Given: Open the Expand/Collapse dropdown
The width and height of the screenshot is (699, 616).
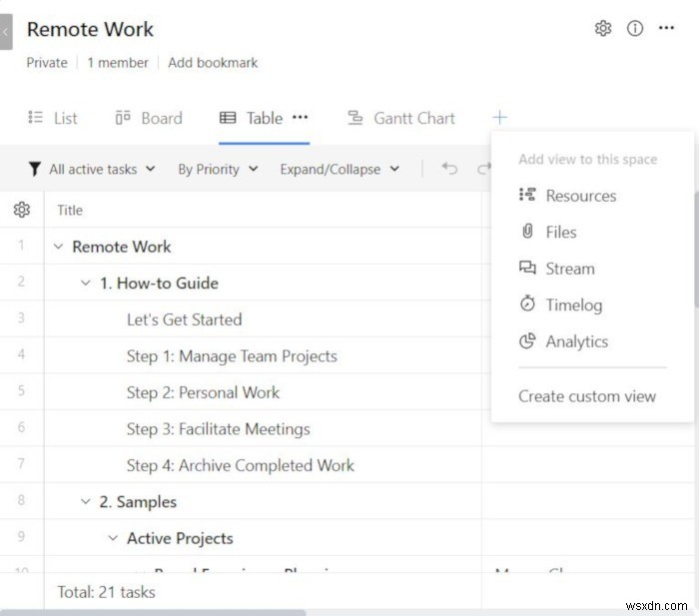Looking at the screenshot, I should tap(340, 169).
